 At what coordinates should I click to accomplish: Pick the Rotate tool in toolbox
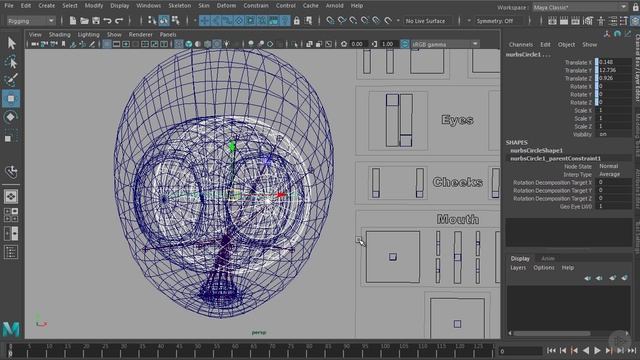[11, 117]
